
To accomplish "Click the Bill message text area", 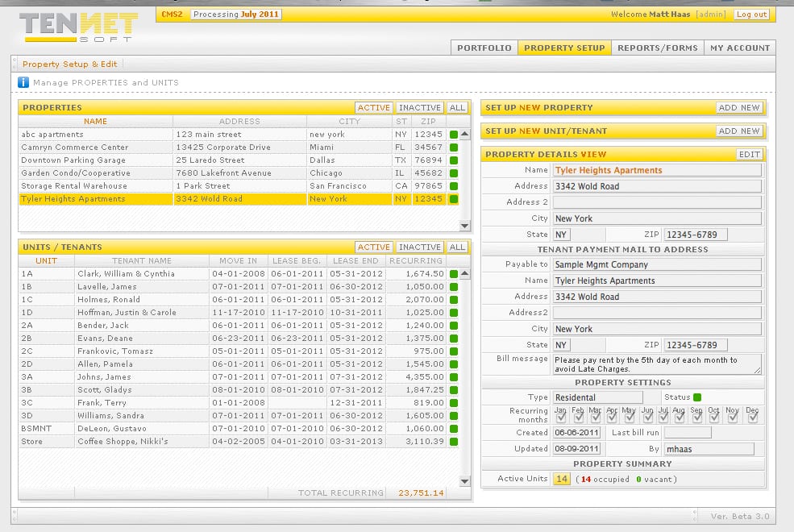I will [x=657, y=364].
